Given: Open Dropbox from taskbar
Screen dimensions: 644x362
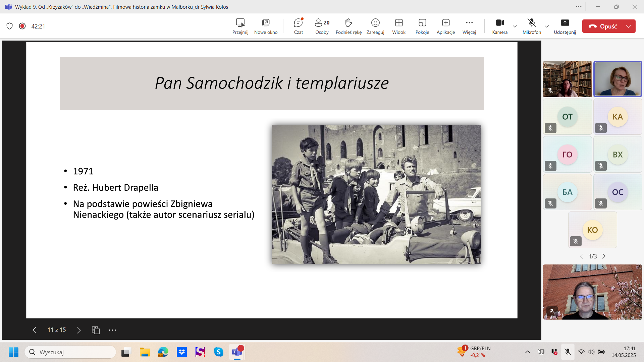Looking at the screenshot, I should coord(182,352).
